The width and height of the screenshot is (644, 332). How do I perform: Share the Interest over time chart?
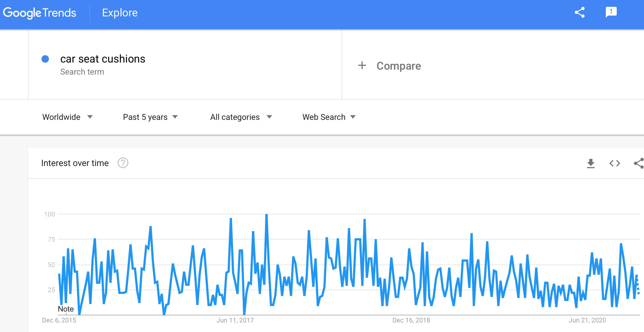639,163
